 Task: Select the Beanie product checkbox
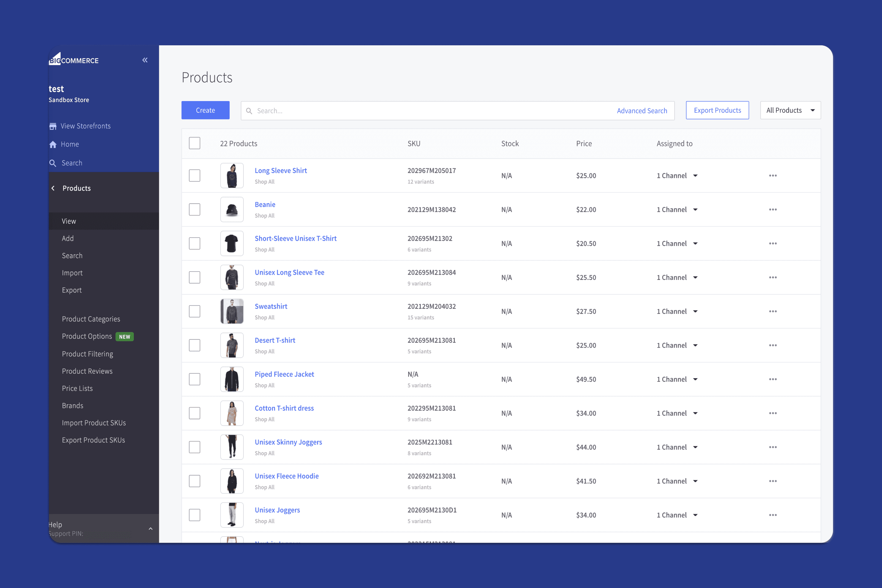click(194, 209)
